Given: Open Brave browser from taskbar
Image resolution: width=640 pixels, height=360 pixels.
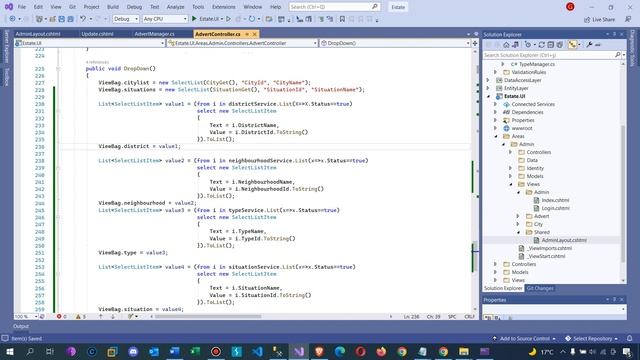Looking at the screenshot, I should [319, 351].
